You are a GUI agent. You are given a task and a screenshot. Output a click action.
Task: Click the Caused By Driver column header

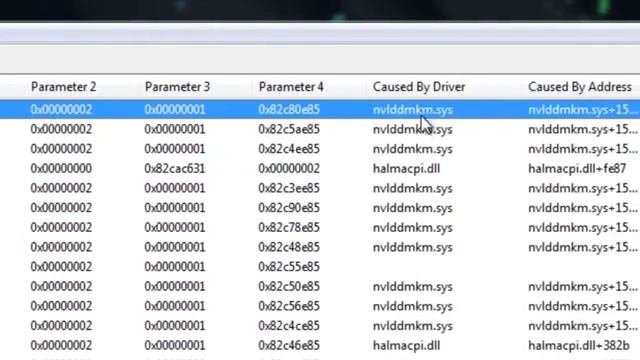(x=419, y=87)
